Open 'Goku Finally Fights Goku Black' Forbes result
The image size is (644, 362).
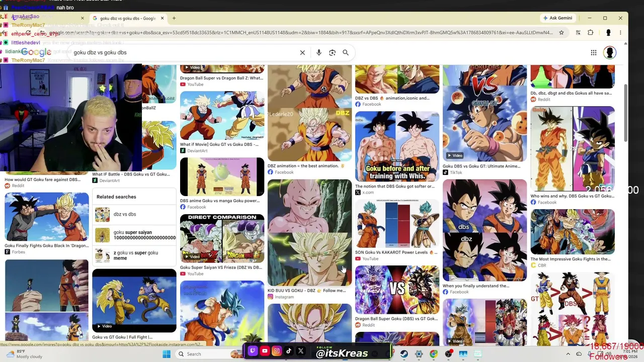[46, 246]
